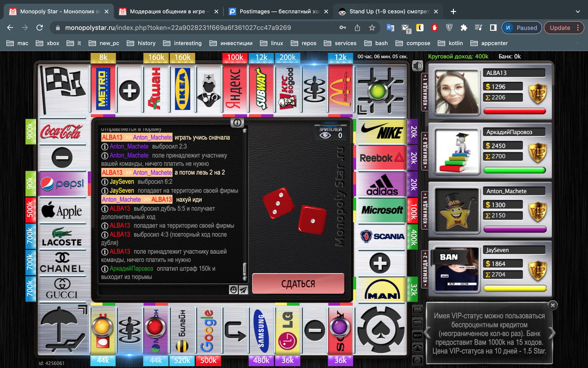The image size is (588, 368).
Task: Select the METRO board cell
Action: point(103,89)
